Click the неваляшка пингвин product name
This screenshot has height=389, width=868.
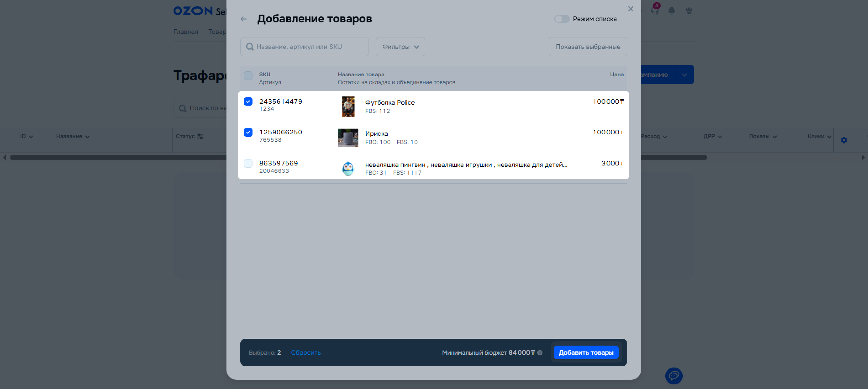coord(466,165)
